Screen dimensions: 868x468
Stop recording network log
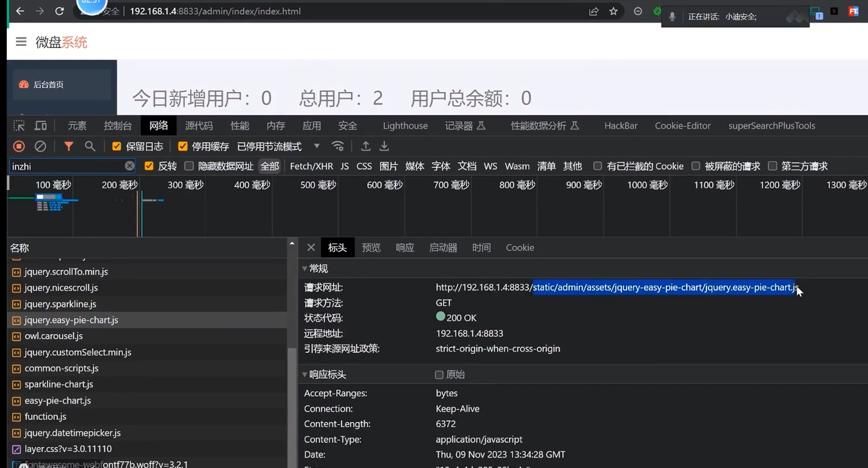coord(19,146)
